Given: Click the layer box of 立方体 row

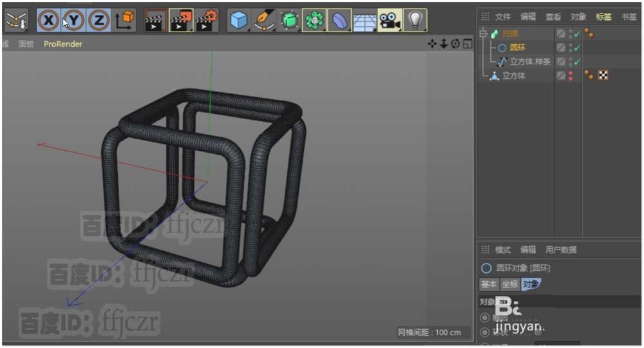Looking at the screenshot, I should (561, 75).
